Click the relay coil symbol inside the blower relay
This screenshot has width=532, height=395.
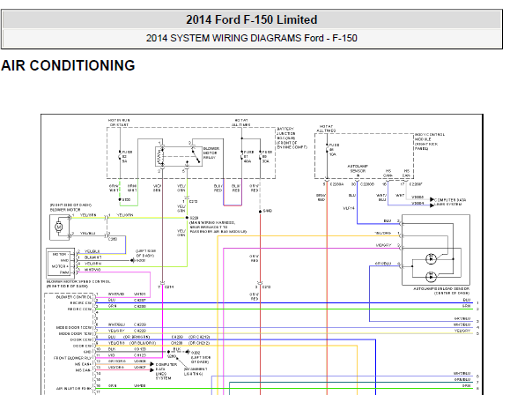pos(161,156)
